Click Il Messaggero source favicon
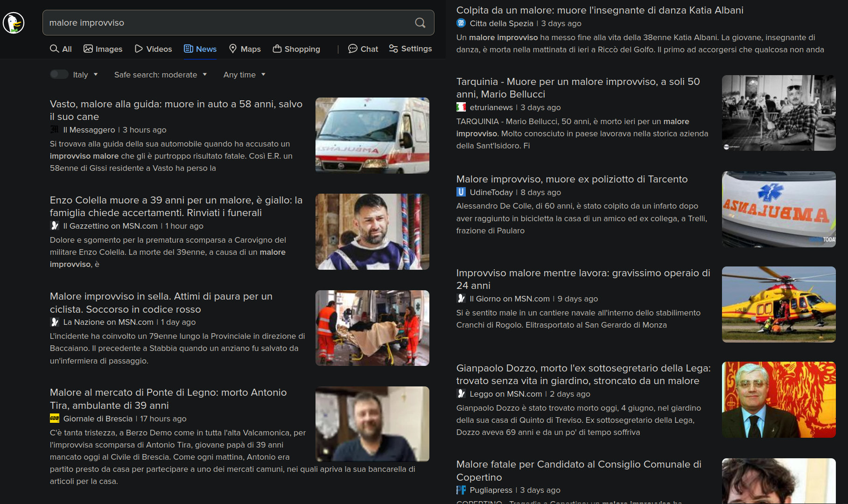This screenshot has width=848, height=504. (x=54, y=130)
